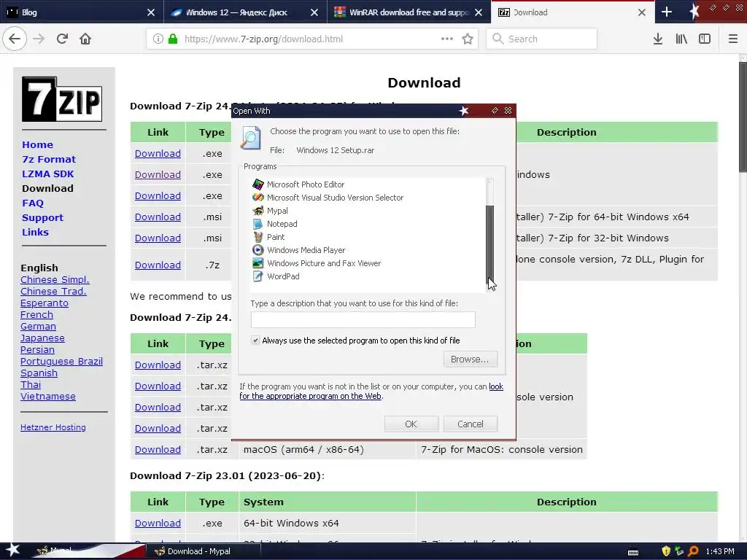Open the Support sidebar link

click(x=42, y=217)
